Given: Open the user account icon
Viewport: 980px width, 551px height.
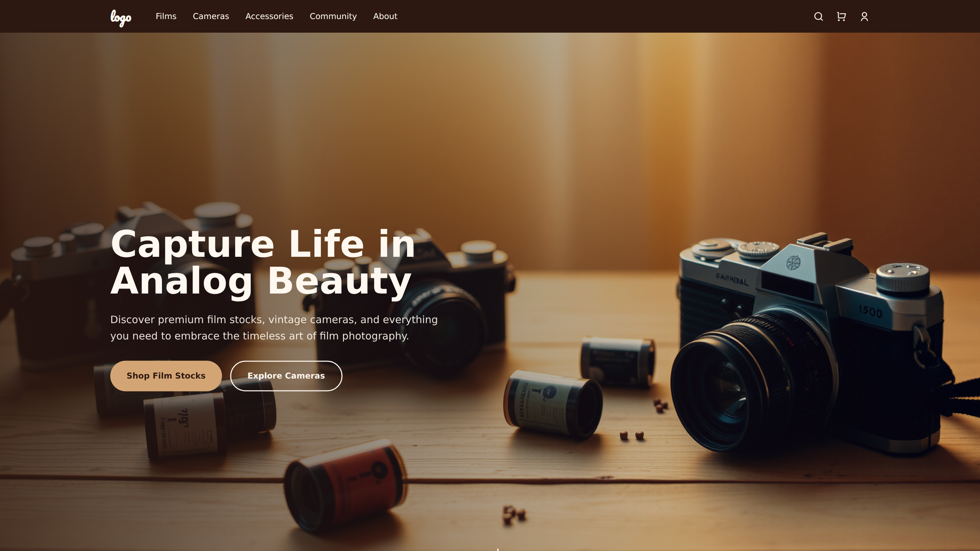Looking at the screenshot, I should (x=864, y=16).
